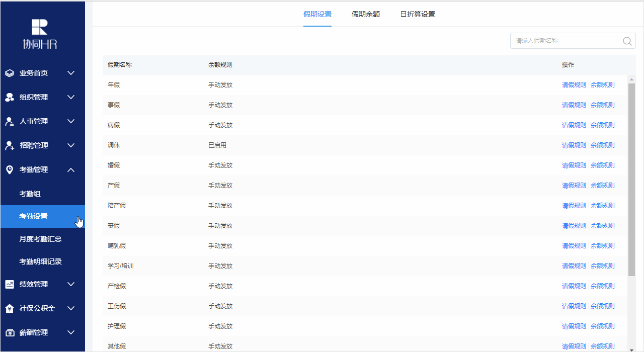Switch to the 日折算设置 tab
The image size is (644, 352).
pyautogui.click(x=418, y=14)
